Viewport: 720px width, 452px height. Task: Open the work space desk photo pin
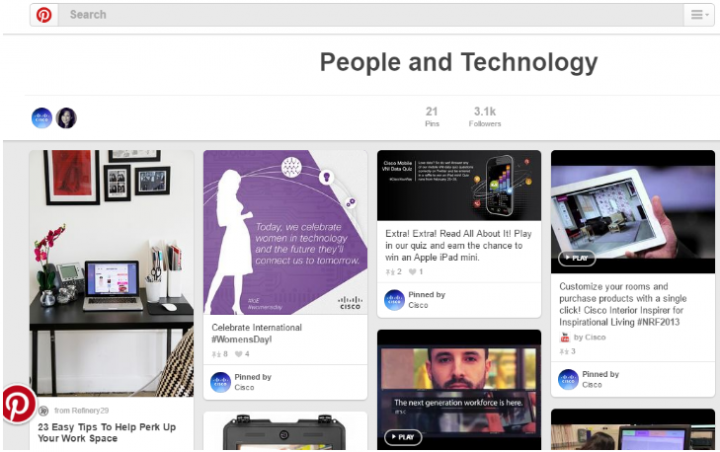pyautogui.click(x=112, y=273)
